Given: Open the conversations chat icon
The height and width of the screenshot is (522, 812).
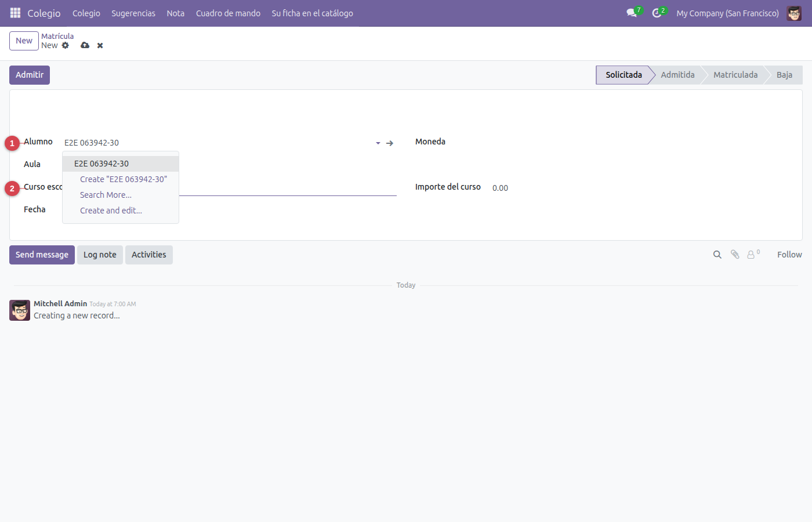Looking at the screenshot, I should (x=632, y=13).
